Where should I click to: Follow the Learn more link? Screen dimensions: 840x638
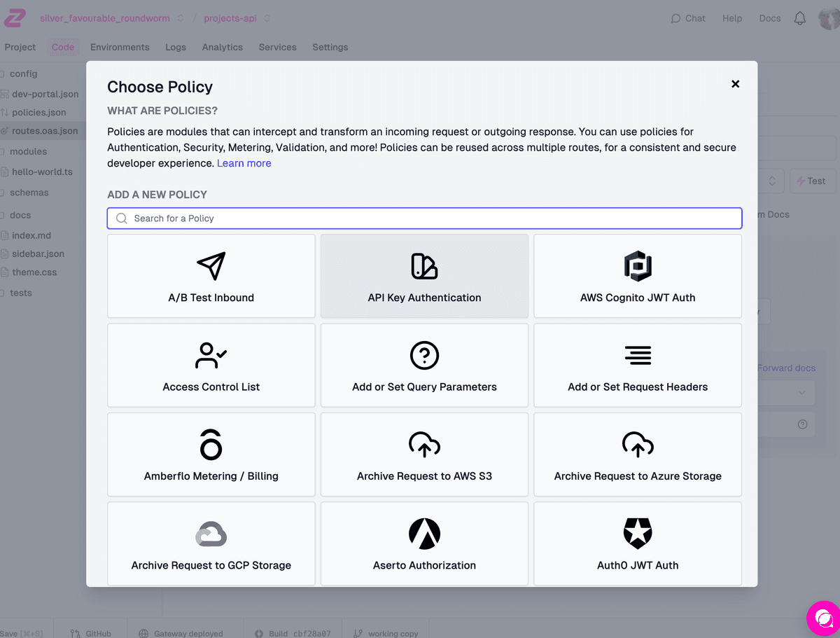[244, 163]
